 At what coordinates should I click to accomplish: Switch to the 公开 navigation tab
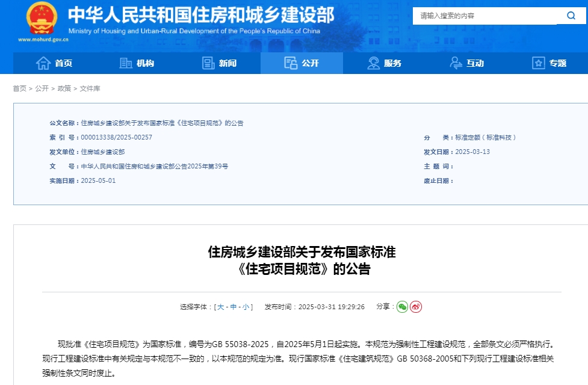[x=302, y=63]
